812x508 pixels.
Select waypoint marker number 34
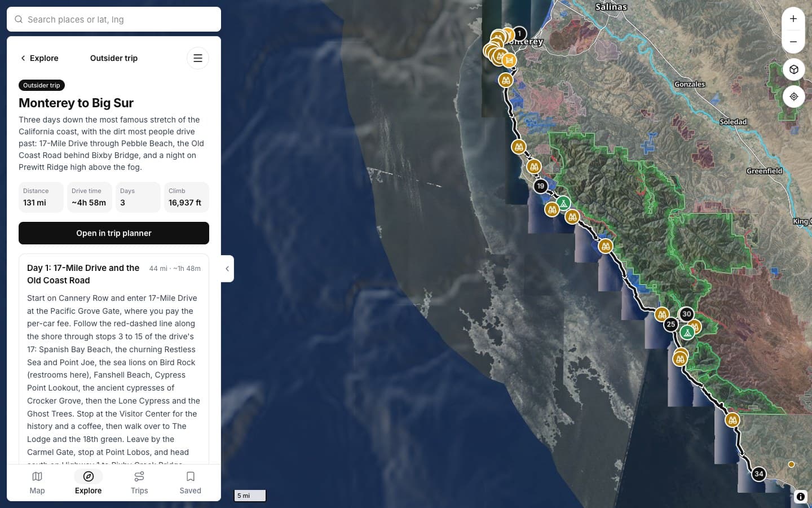point(759,474)
